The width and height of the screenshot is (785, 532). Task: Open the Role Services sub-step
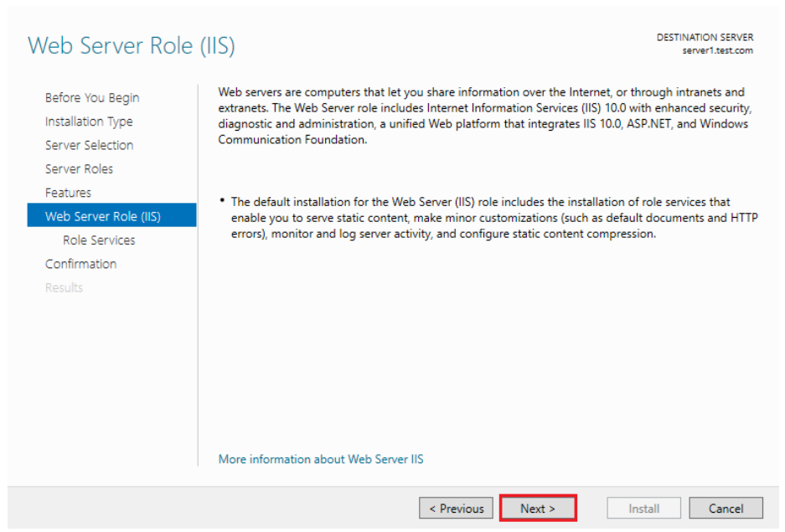pyautogui.click(x=99, y=240)
